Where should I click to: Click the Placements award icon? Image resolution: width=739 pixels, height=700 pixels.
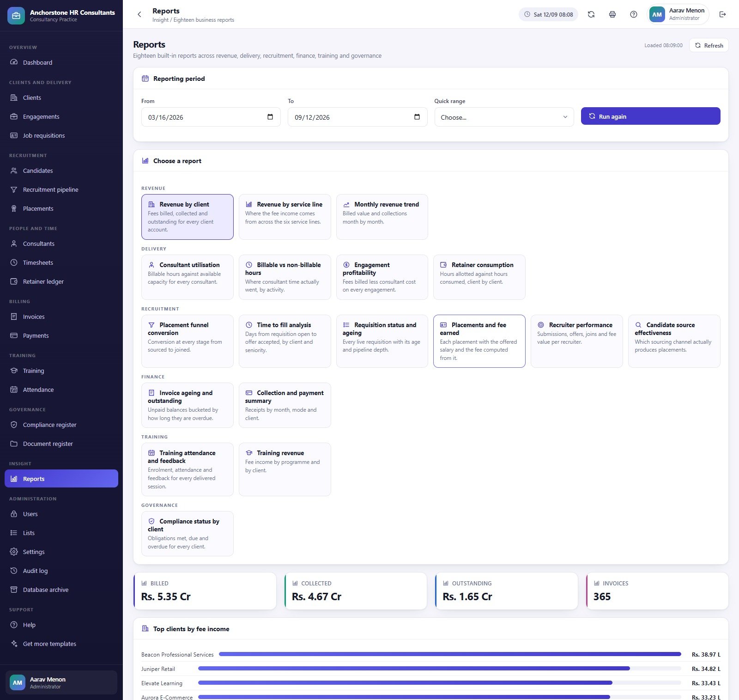14,208
